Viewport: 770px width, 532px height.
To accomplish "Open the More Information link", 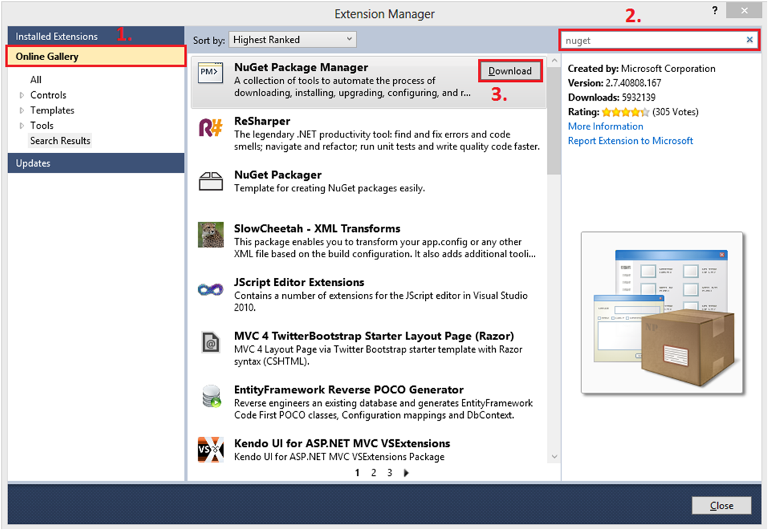I will pyautogui.click(x=605, y=126).
